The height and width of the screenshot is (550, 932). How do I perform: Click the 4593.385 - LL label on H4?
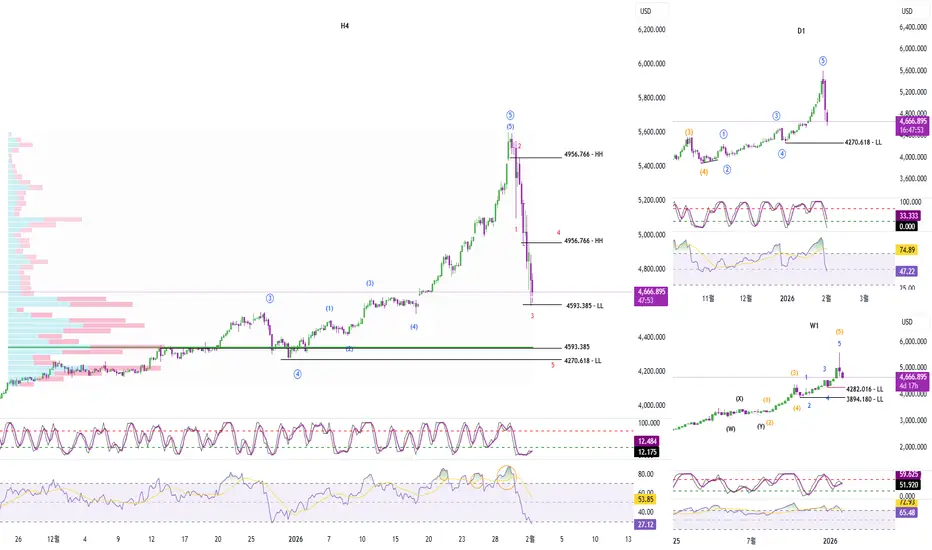click(584, 306)
